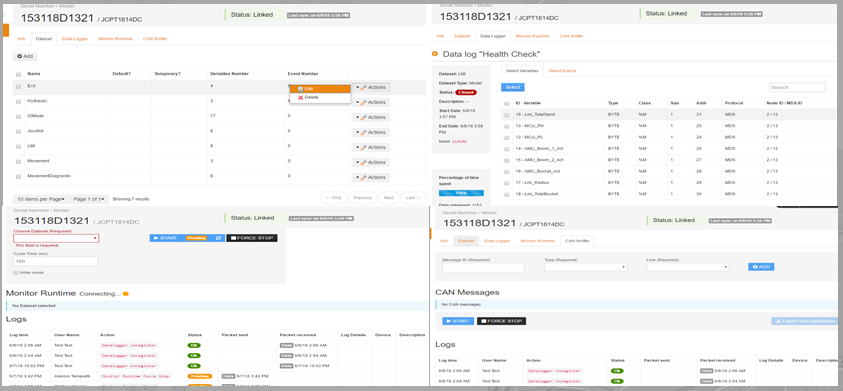The height and width of the screenshot is (391, 843).
Task: Click FORCE STOP under CAN Messages
Action: tap(502, 321)
